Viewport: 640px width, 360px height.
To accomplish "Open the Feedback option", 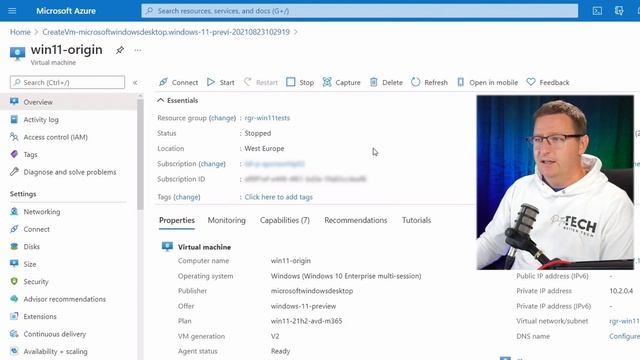I will coord(548,82).
